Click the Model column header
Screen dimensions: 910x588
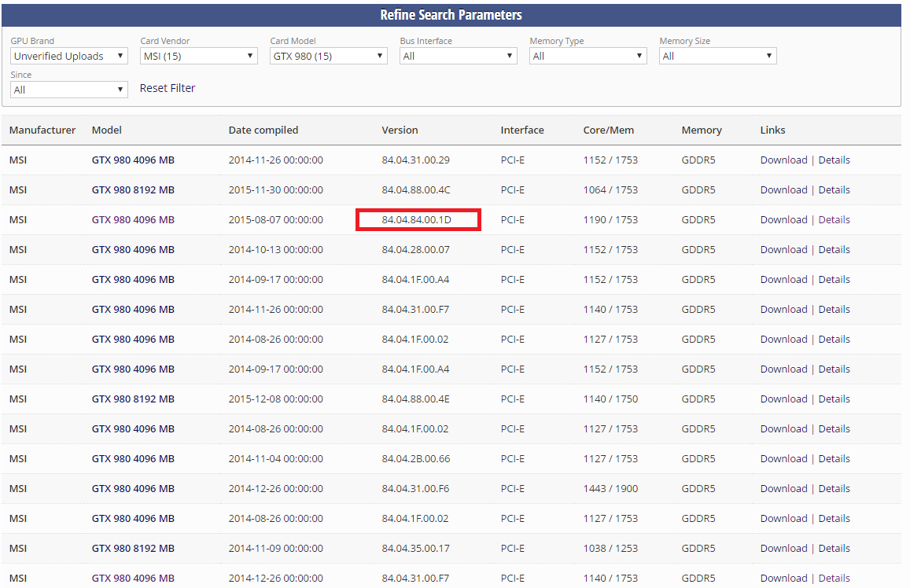pos(107,130)
